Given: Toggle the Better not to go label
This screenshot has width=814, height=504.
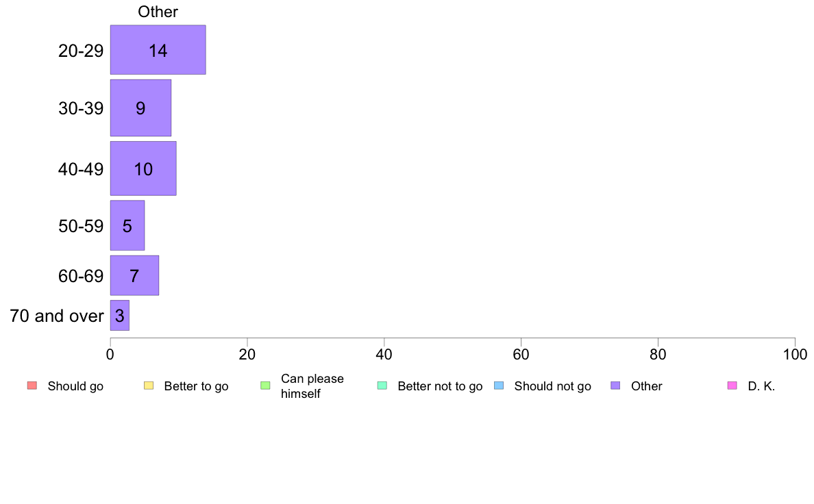Looking at the screenshot, I should [x=440, y=386].
